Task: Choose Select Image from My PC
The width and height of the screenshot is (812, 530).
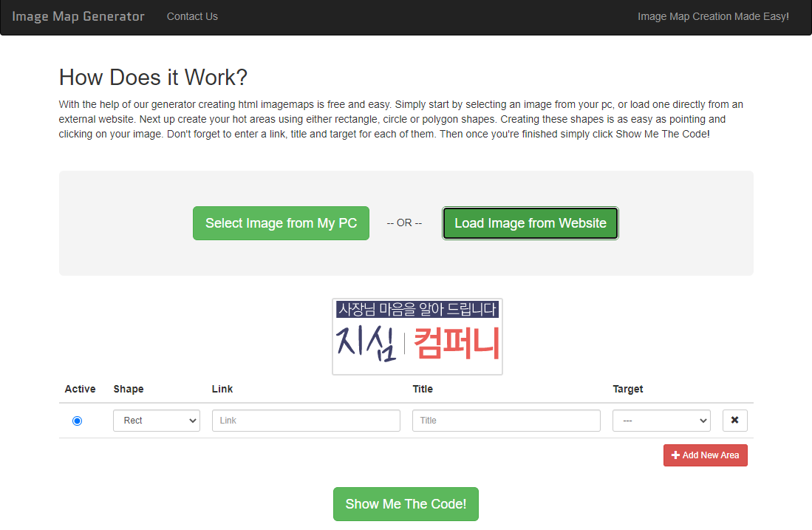Action: pyautogui.click(x=282, y=223)
